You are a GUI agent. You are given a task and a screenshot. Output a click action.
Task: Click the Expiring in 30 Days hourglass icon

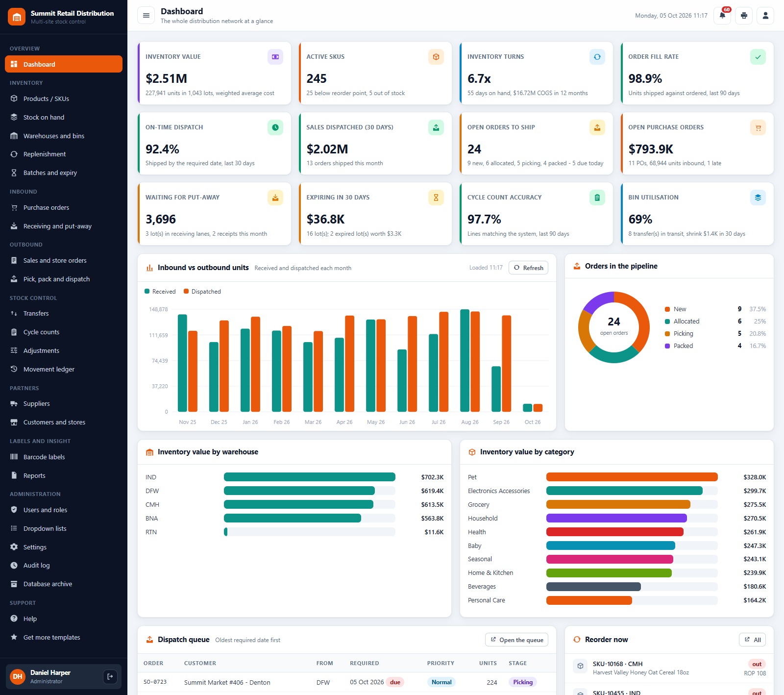click(436, 198)
